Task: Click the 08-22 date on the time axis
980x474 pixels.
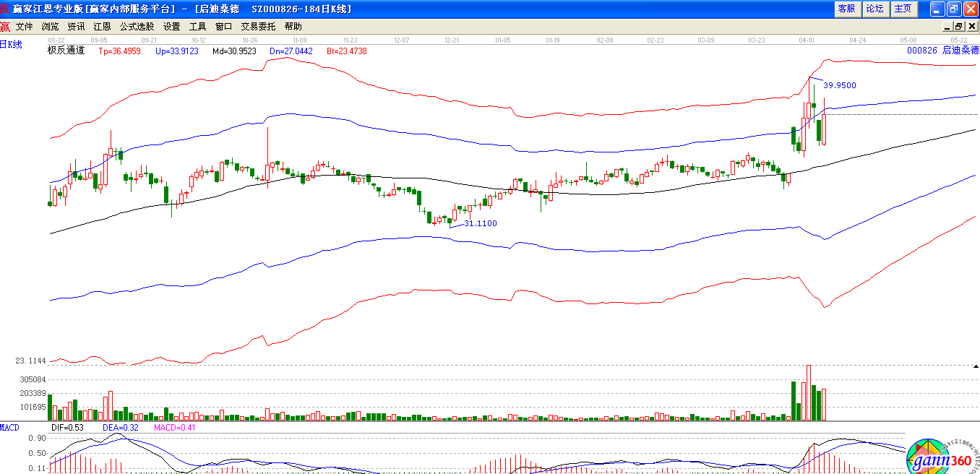Action: pos(56,40)
